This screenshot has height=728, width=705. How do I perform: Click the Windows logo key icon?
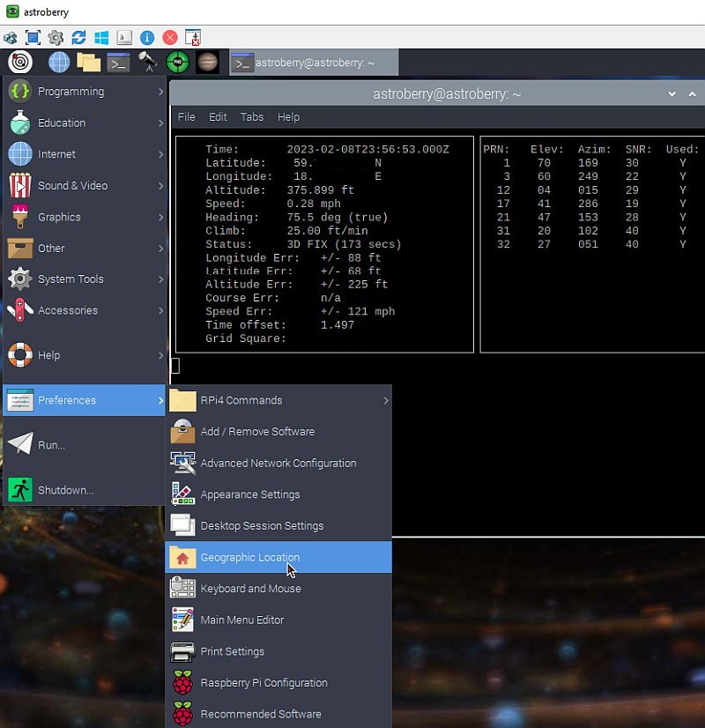(x=101, y=37)
